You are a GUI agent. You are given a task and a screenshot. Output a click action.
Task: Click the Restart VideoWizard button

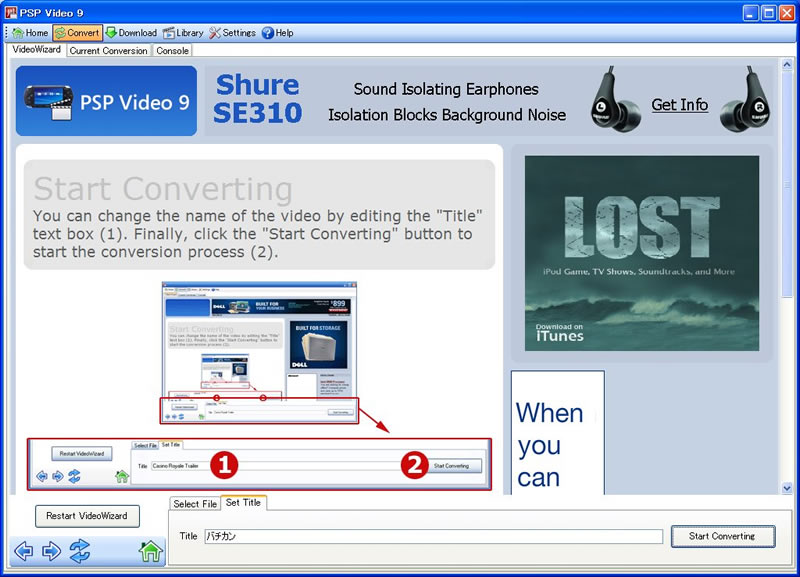87,516
